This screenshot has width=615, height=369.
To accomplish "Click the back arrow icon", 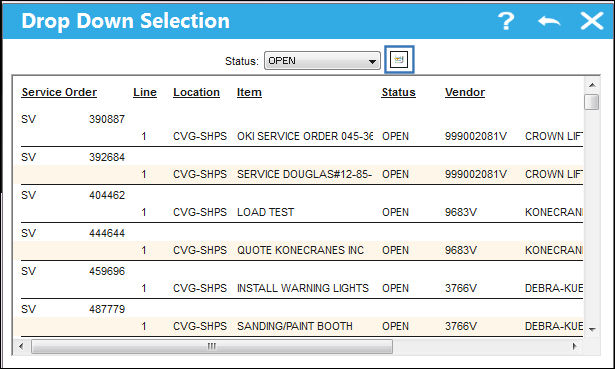I will click(549, 21).
